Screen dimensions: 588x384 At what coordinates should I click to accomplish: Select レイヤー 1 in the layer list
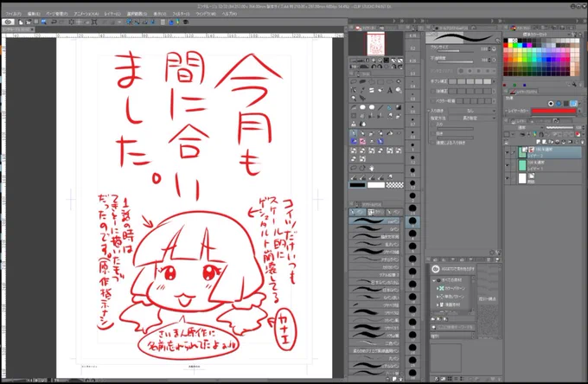(550, 165)
